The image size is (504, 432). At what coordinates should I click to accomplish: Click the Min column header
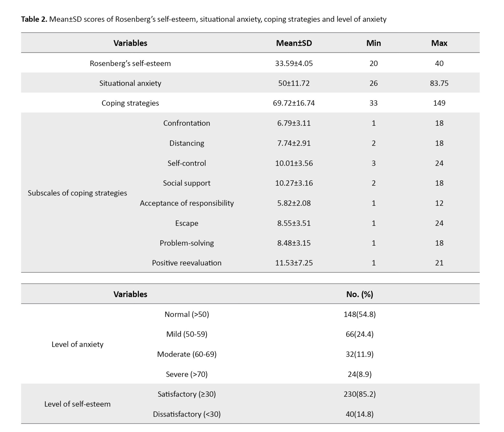373,43
